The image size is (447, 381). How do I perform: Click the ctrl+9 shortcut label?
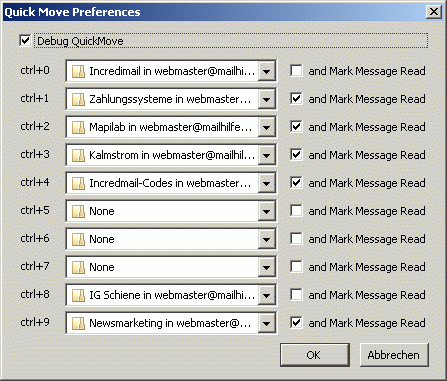35,322
